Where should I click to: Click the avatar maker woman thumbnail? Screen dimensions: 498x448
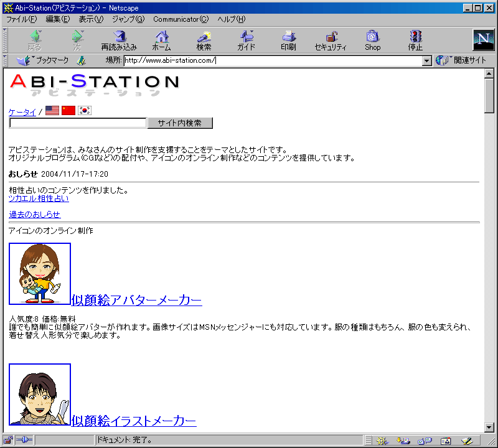[x=40, y=274]
